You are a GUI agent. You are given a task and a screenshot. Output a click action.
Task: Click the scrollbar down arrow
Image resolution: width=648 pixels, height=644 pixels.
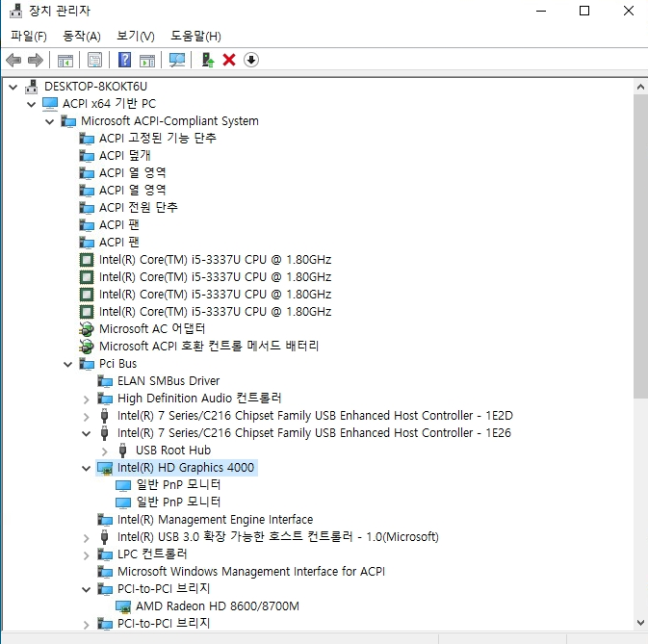640,623
